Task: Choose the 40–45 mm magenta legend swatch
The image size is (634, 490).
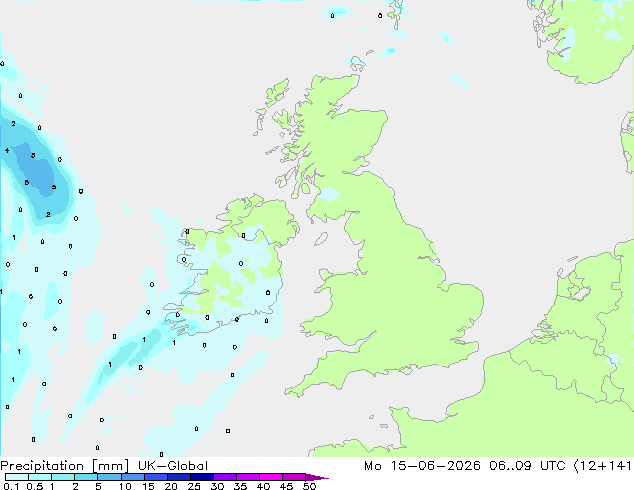Action: point(271,477)
